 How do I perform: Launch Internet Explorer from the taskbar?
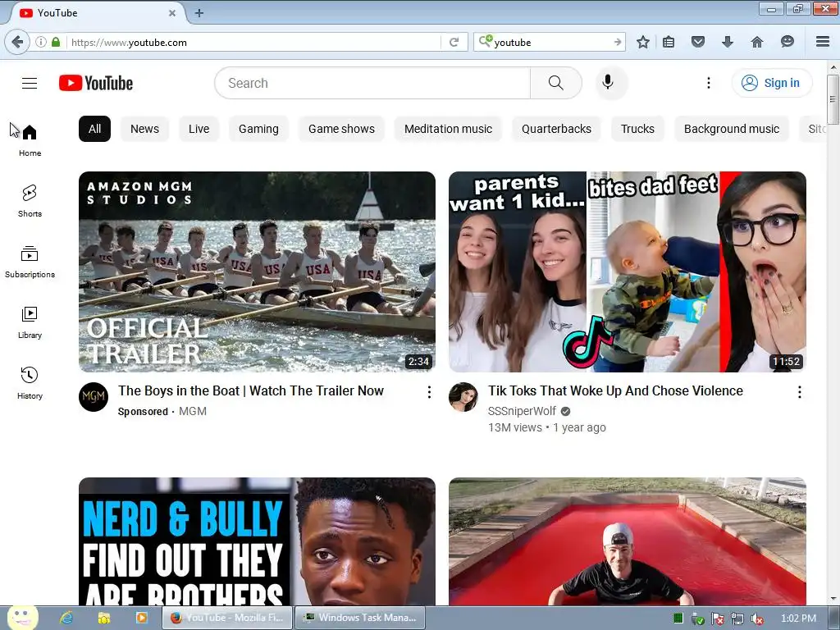pyautogui.click(x=66, y=618)
